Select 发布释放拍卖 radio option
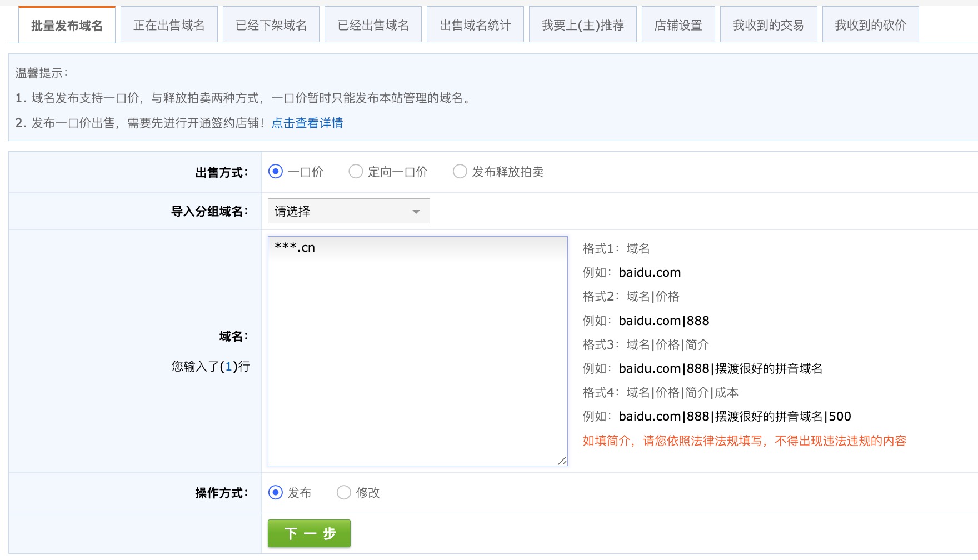Image resolution: width=978 pixels, height=560 pixels. (460, 171)
